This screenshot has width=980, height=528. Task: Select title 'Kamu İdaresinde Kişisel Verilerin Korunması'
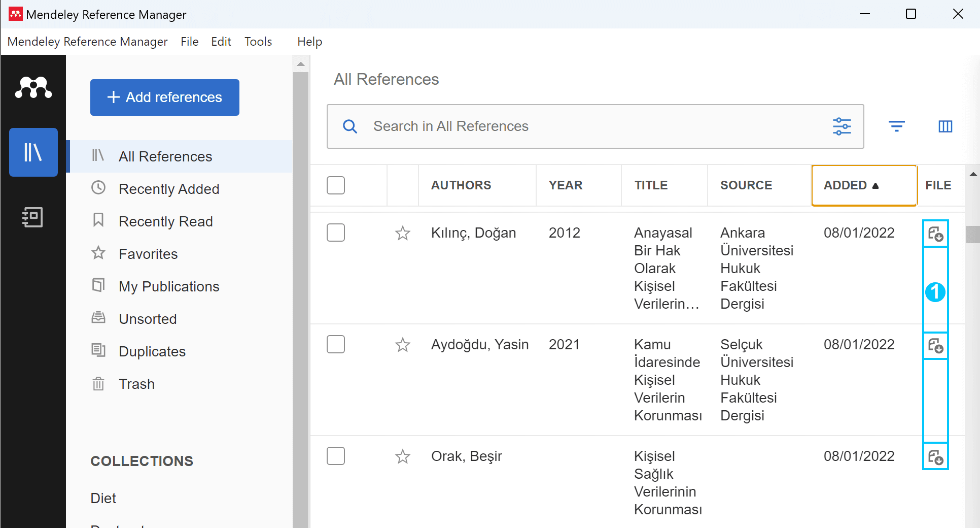point(668,380)
